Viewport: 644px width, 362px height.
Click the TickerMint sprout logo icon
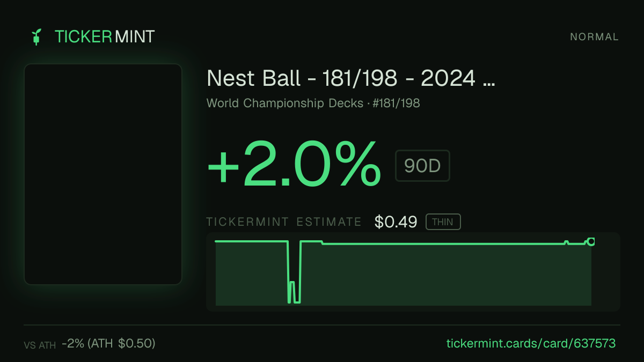(36, 36)
